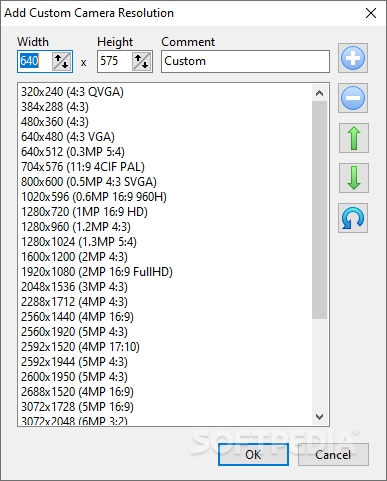387x481 pixels.
Task: Select 704x576 (11:9 4CIF PAL) entry
Action: coord(83,167)
